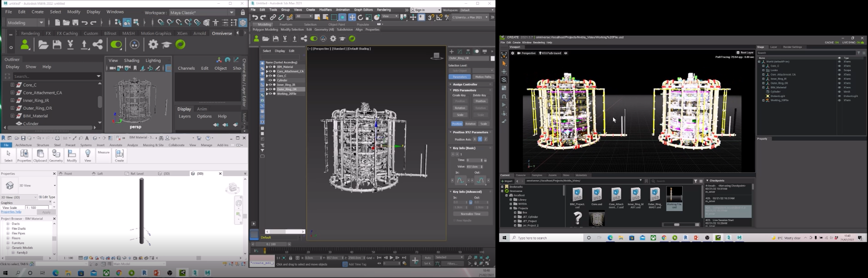This screenshot has width=868, height=278.
Task: Toggle Omniverse live sync switch in Maya shelf
Action: [116, 45]
